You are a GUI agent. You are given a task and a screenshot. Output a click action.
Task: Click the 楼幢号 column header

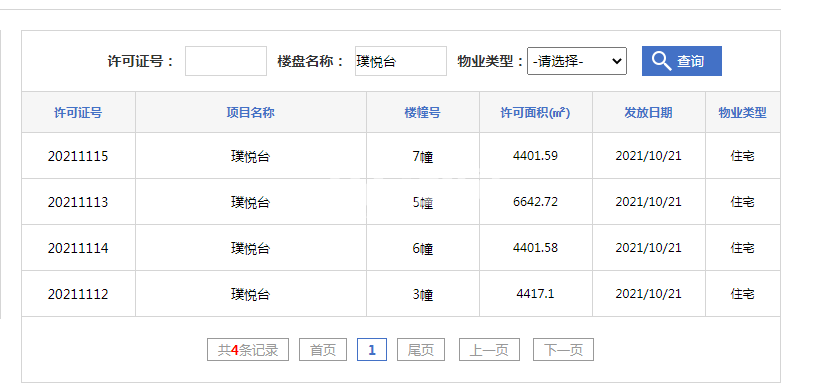coord(423,112)
